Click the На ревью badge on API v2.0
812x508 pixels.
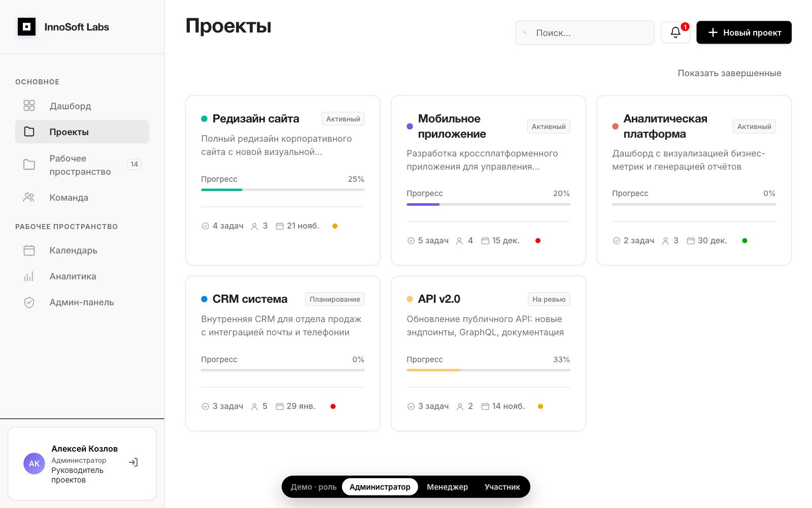point(549,299)
